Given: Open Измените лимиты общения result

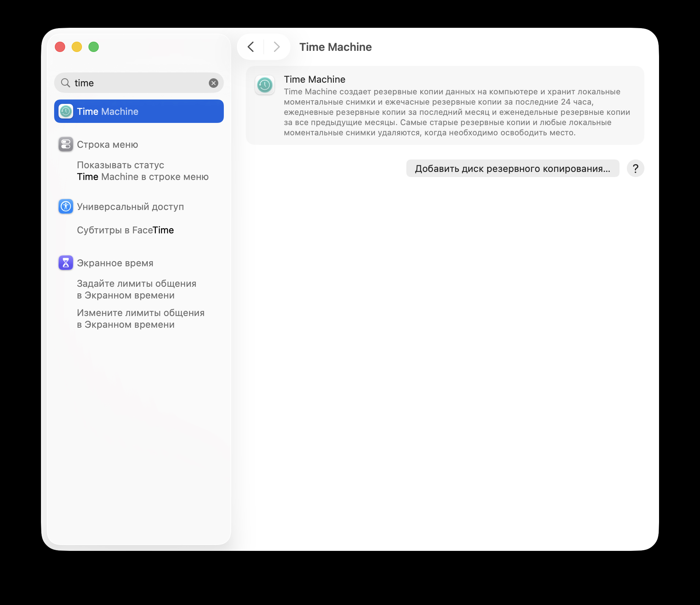Looking at the screenshot, I should (141, 319).
